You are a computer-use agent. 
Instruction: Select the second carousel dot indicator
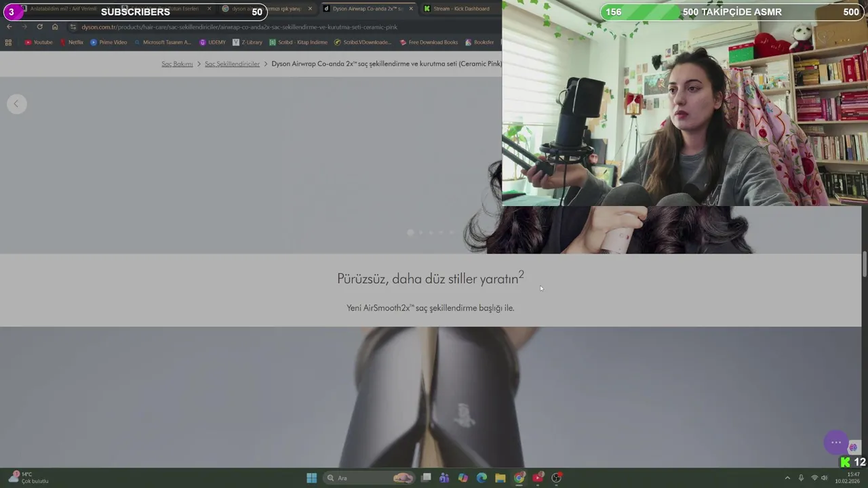[x=420, y=232]
